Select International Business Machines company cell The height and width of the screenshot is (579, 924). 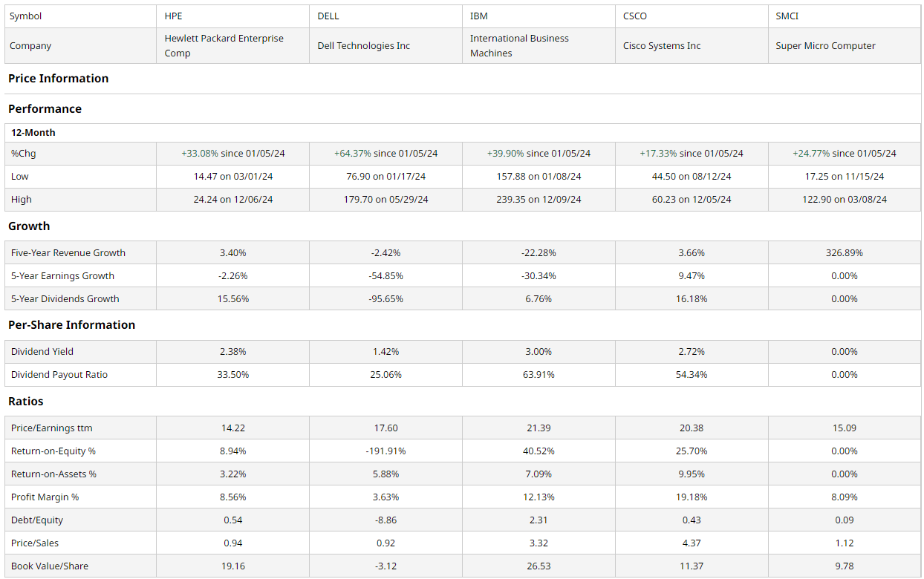coord(519,45)
